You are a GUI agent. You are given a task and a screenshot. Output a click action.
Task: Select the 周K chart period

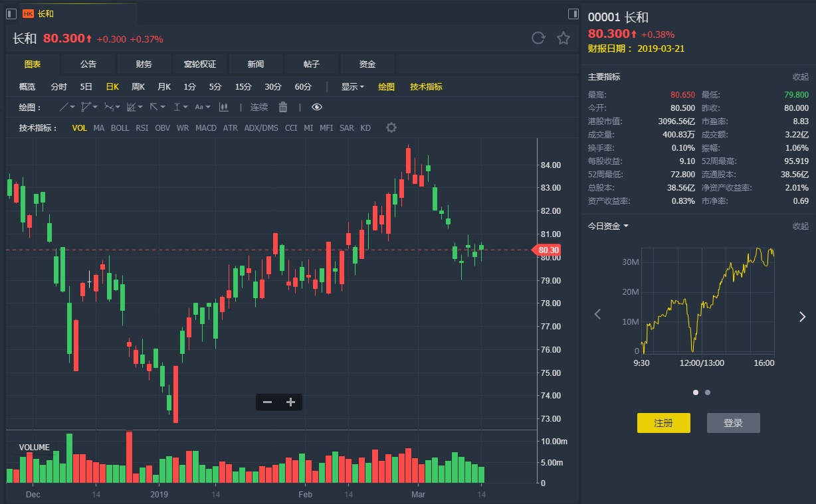(x=138, y=87)
